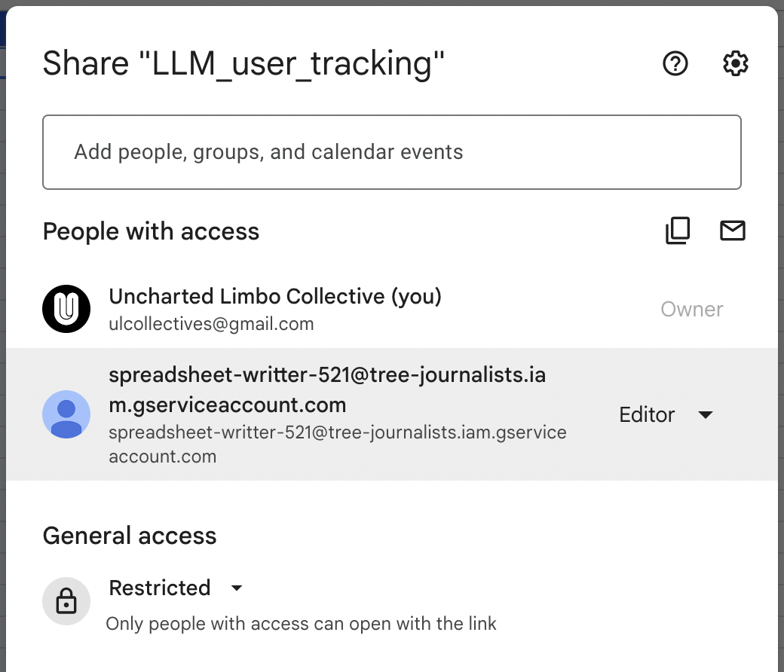Click the send message envelope icon
The width and height of the screenshot is (784, 672).
pyautogui.click(x=732, y=231)
